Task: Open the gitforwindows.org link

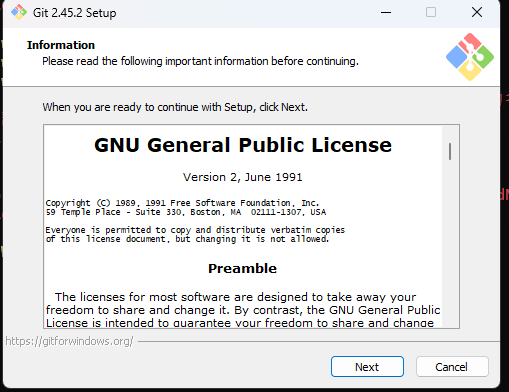Action: (x=69, y=341)
